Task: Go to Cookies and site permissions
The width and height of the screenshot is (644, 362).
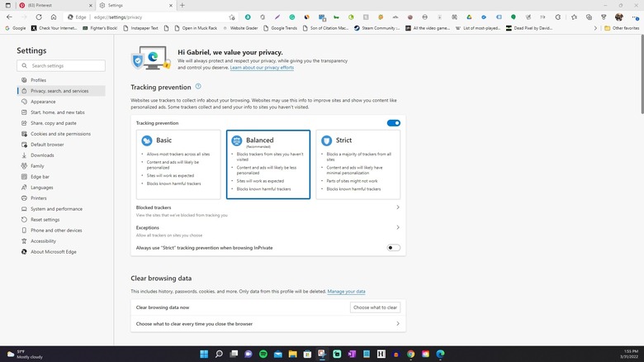Action: (x=60, y=134)
